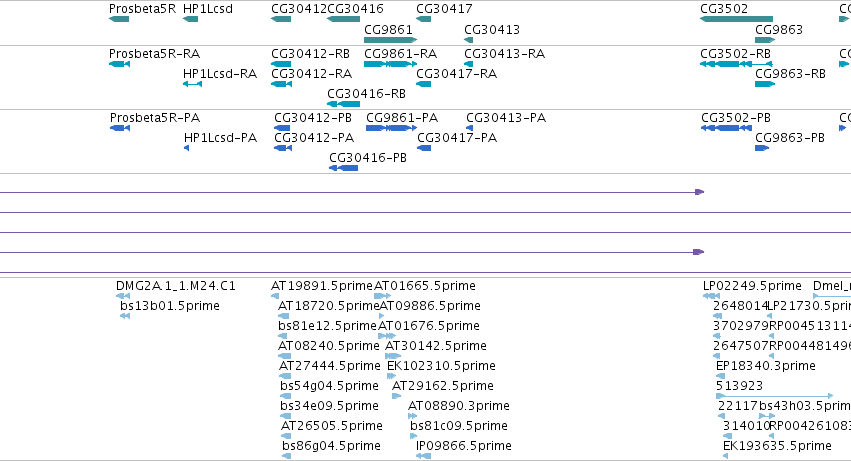
Task: Select the CG30417 gene label
Action: pos(444,9)
